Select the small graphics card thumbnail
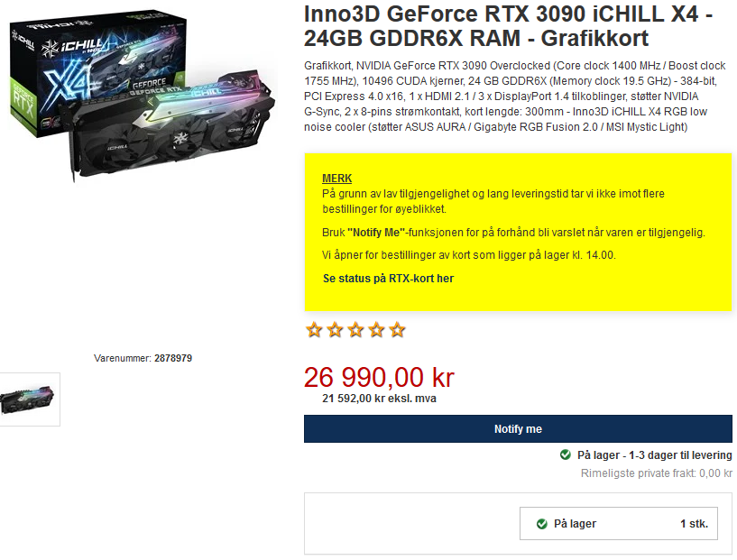 pos(28,399)
